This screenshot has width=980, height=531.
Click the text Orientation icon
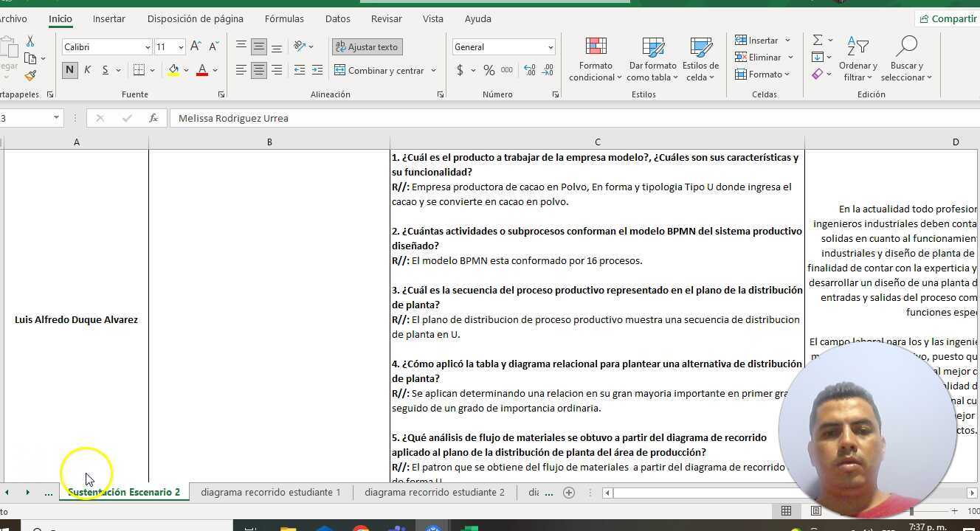click(x=300, y=46)
